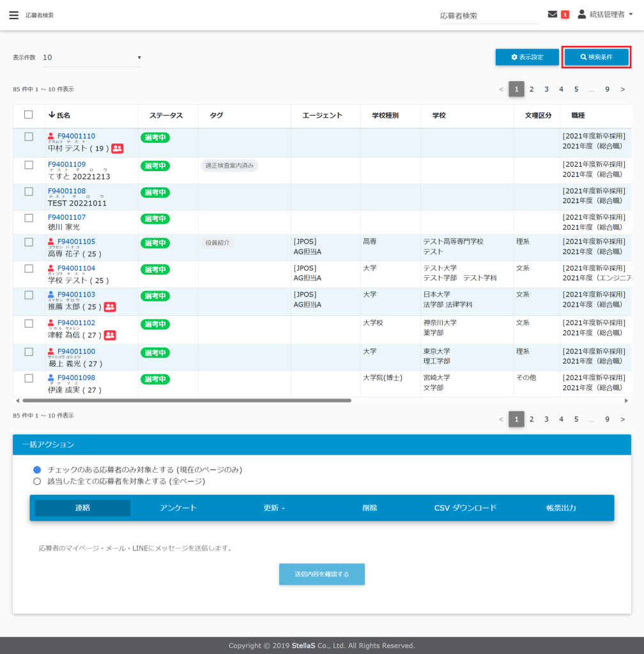Click the 検索条件 button
Viewport: 644px width, 654px height.
tap(596, 57)
